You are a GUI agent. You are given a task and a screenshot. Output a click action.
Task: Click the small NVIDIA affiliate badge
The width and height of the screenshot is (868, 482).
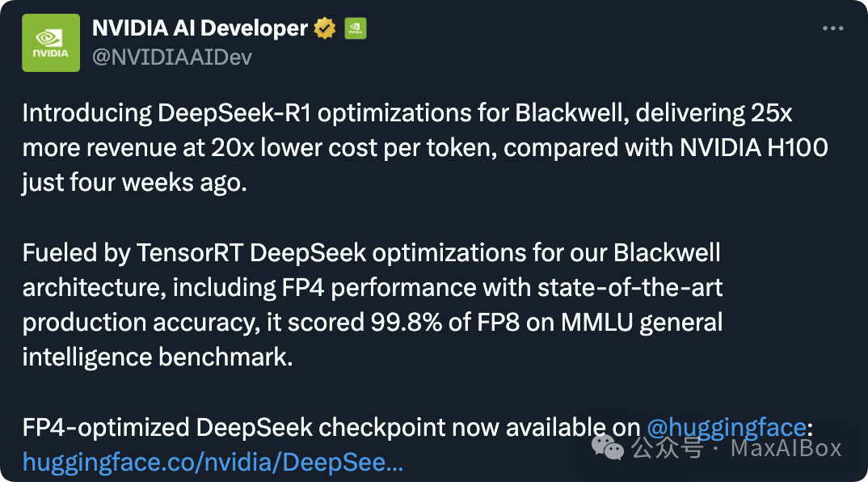click(356, 28)
